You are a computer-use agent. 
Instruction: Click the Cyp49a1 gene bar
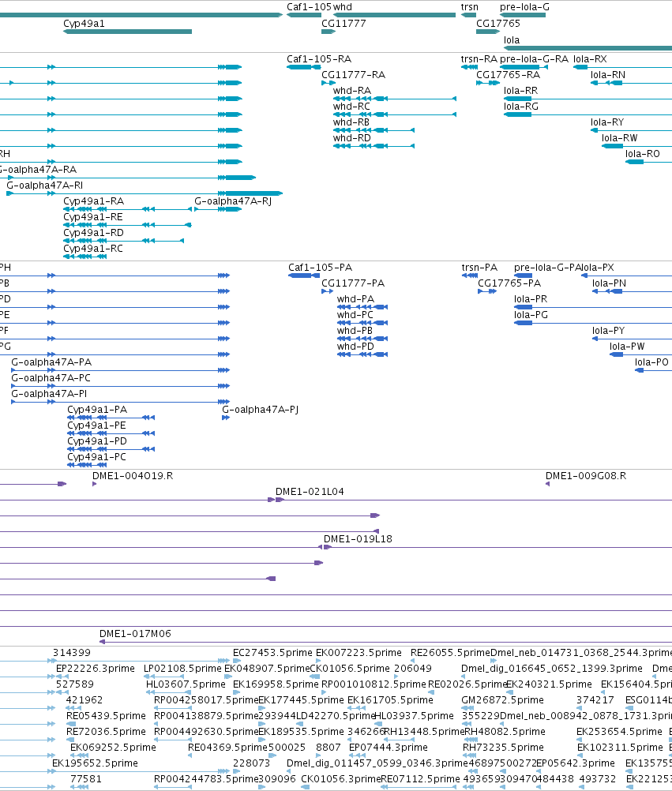click(x=127, y=32)
